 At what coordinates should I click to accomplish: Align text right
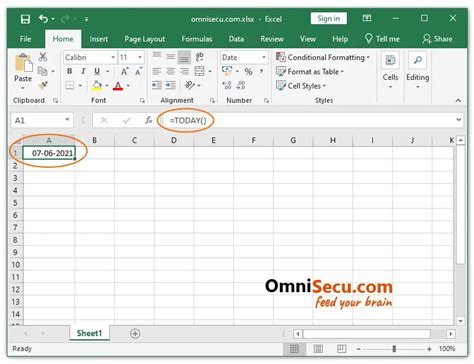pos(184,71)
